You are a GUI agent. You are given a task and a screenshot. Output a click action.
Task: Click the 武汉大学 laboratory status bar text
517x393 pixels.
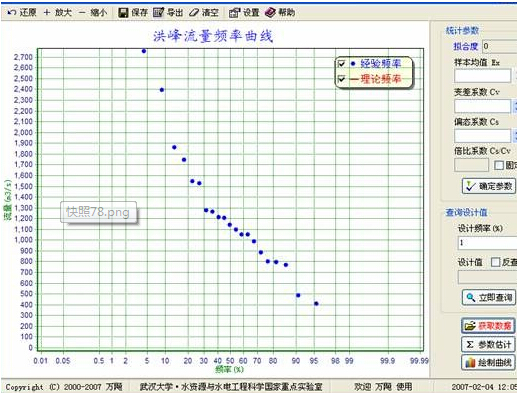tap(231, 387)
